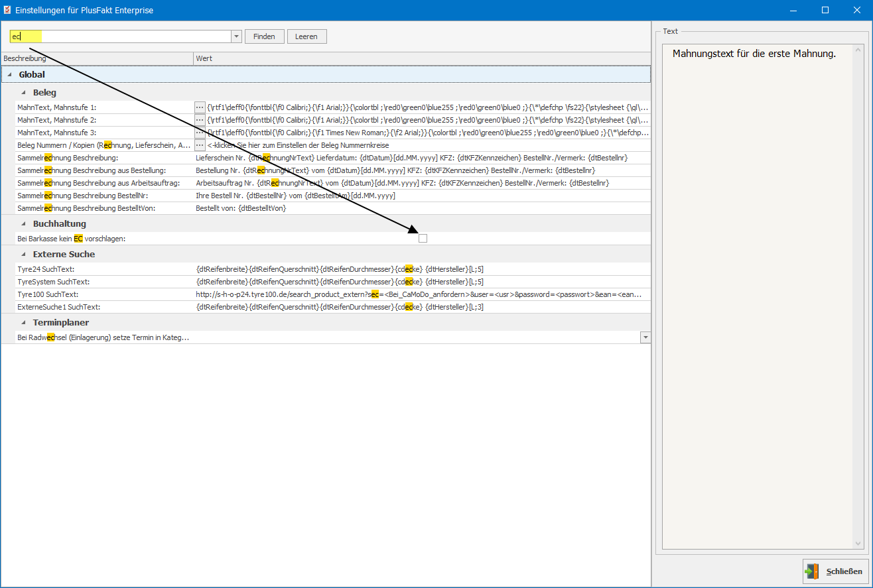Click 'Mahnungstext für die erste Mahnung.' text
The width and height of the screenshot is (873, 588).
pos(754,54)
